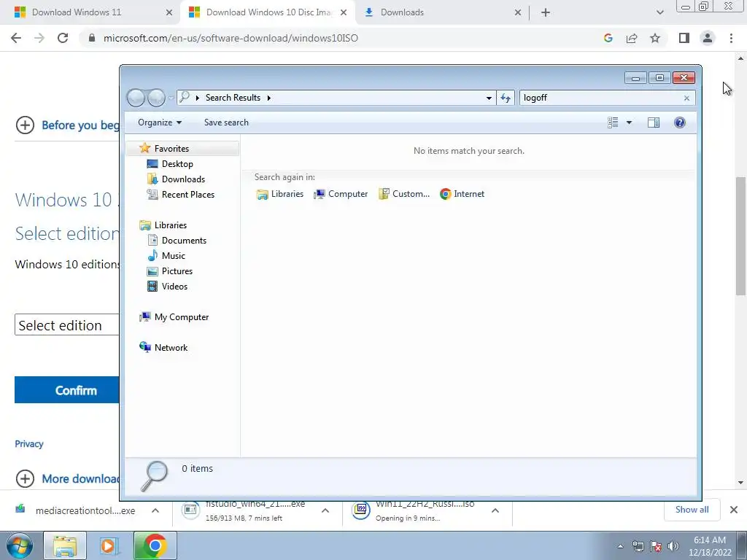Click Chrome taskbar icon
Image resolution: width=747 pixels, height=560 pixels.
155,545
